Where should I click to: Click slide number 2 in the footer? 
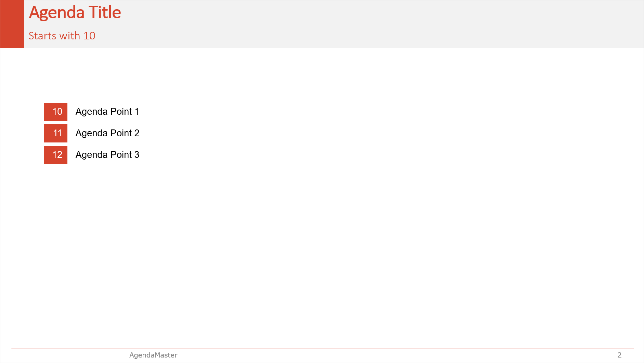coord(619,355)
